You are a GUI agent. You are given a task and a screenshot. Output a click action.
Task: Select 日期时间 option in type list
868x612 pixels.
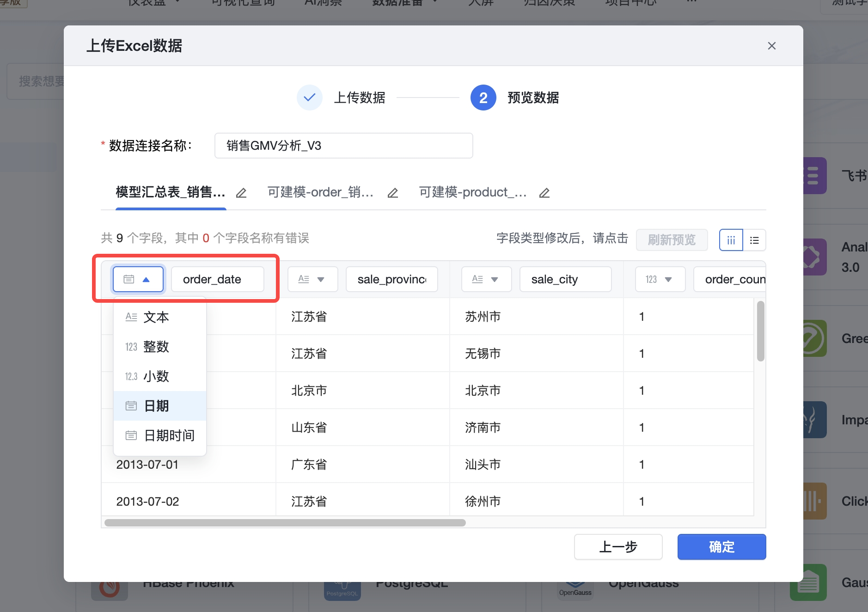click(169, 435)
